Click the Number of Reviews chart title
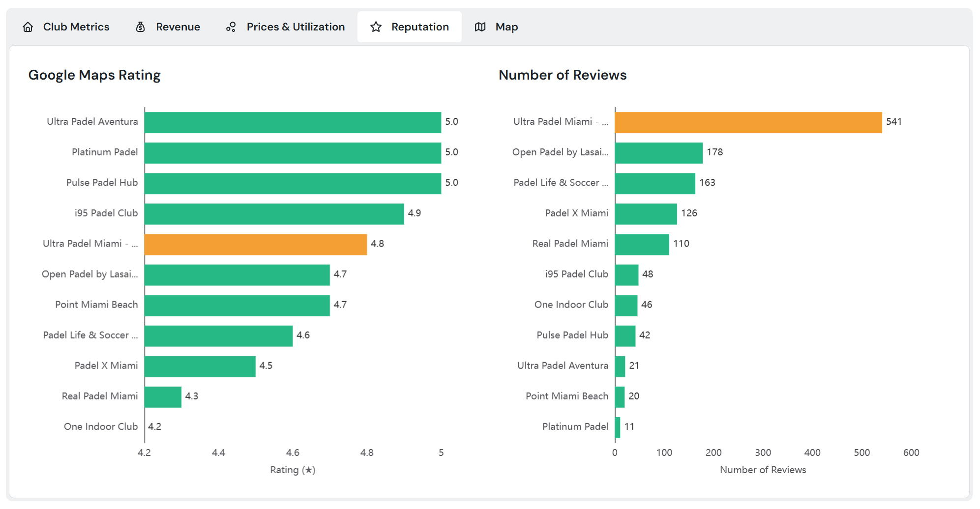 562,75
